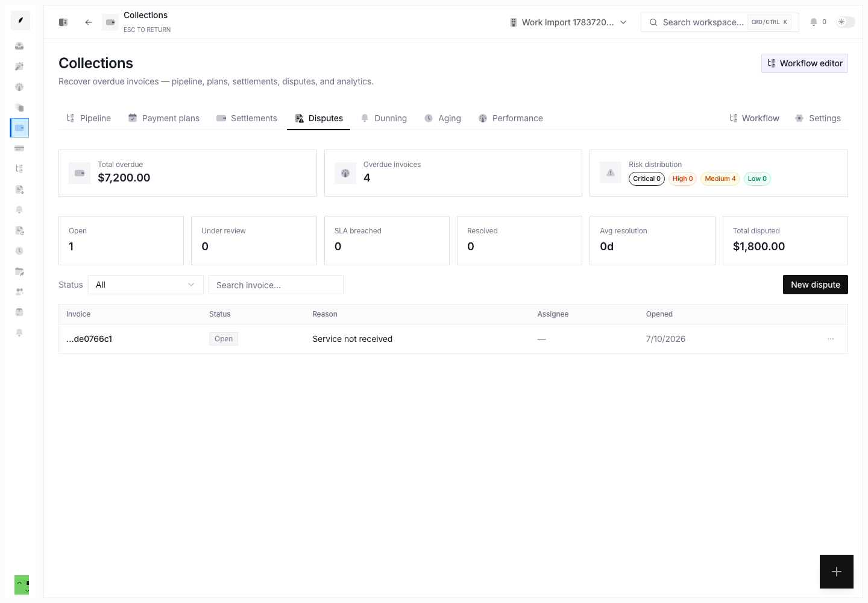
Task: Click the Low 0 risk badge
Action: point(757,178)
